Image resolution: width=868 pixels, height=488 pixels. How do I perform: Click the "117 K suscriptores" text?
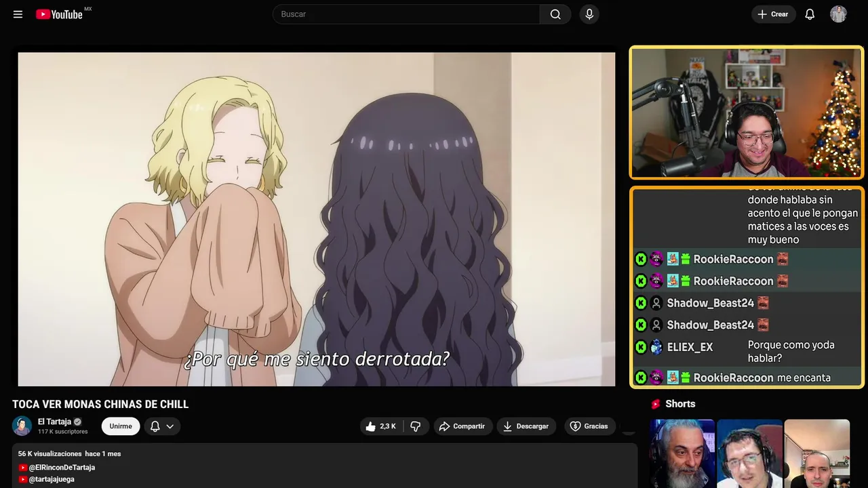[x=63, y=432]
